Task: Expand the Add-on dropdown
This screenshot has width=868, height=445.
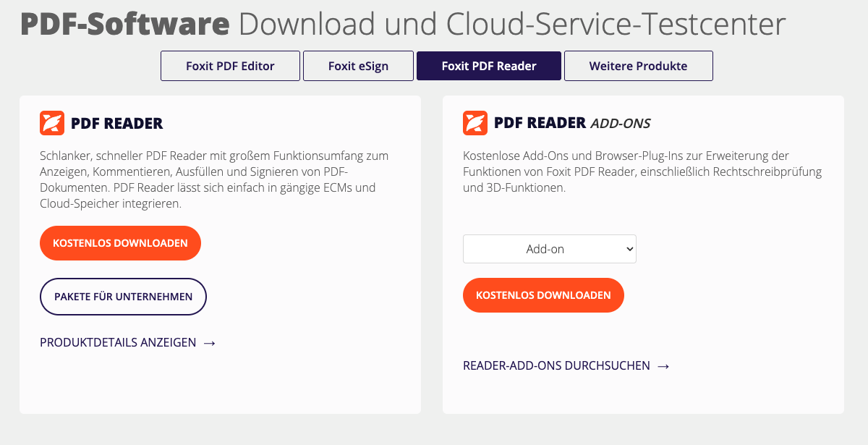Action: [x=550, y=249]
